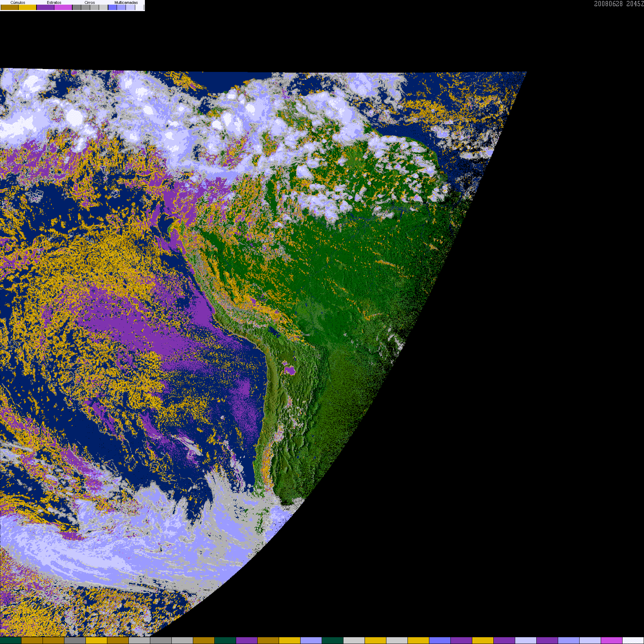644x644 pixels.
Task: Pick the lightest grey Cirros legend swatch
Action: click(103, 7)
